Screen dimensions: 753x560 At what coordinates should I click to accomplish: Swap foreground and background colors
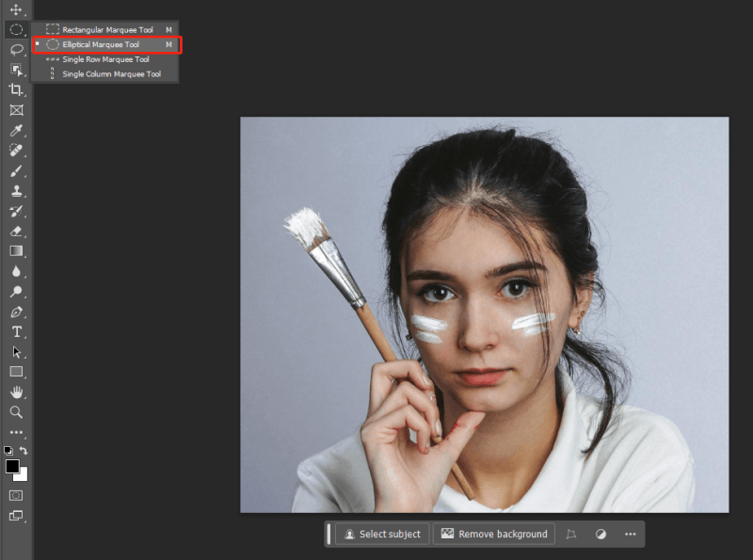click(24, 451)
